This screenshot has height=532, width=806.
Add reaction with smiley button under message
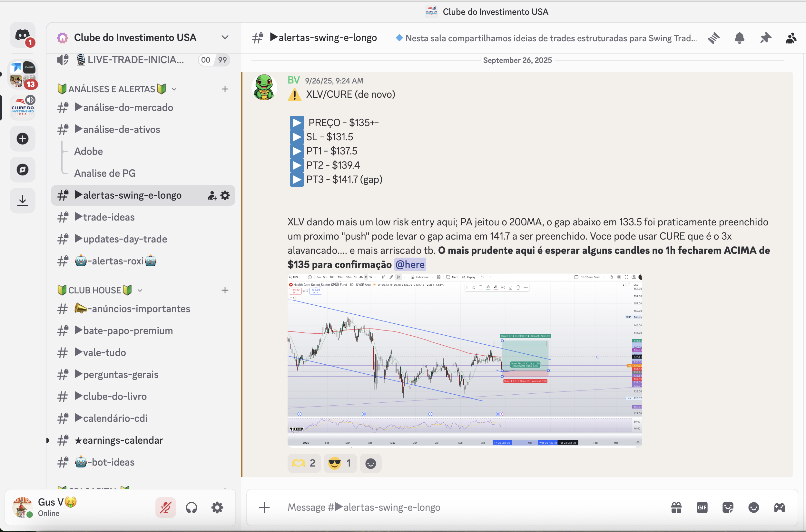tap(370, 463)
